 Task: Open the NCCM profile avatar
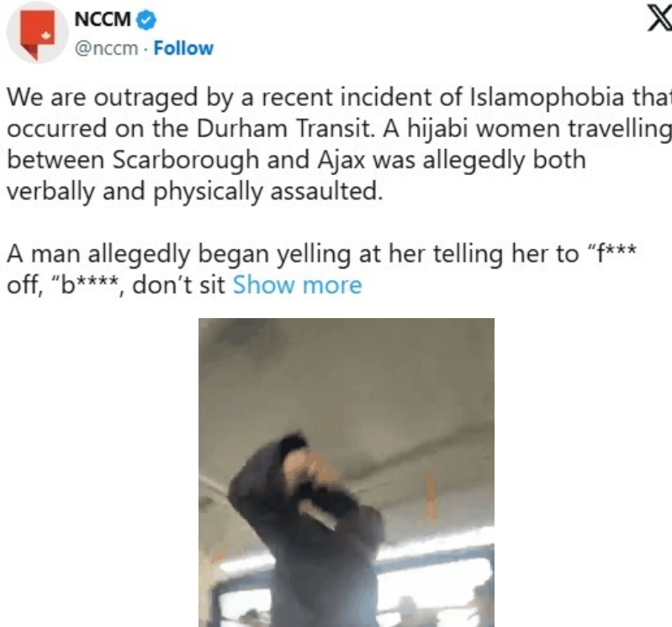pyautogui.click(x=37, y=33)
